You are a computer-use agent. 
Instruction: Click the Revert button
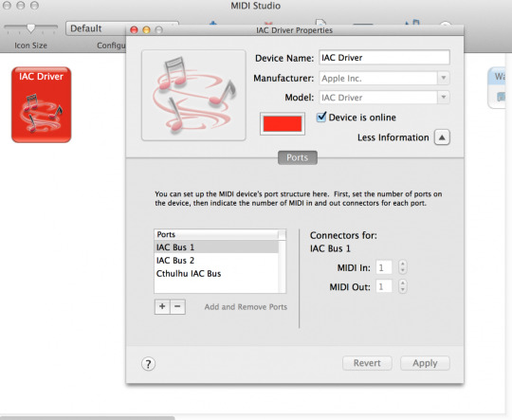pos(367,363)
